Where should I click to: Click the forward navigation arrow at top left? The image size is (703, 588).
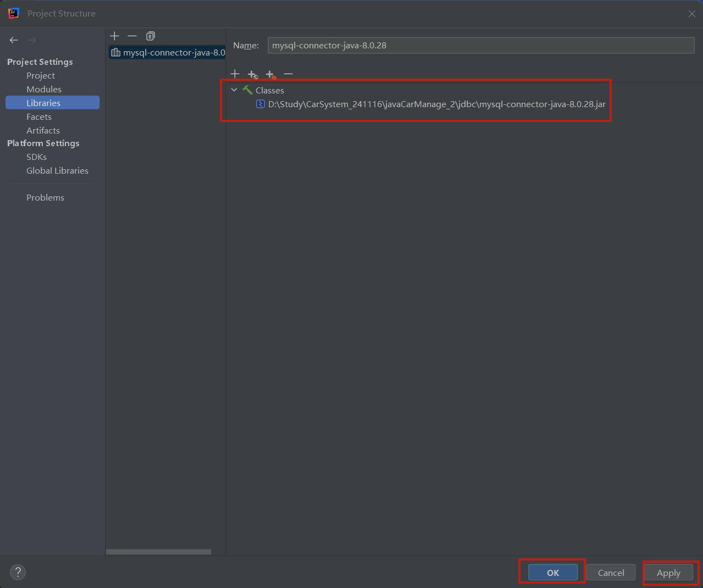[x=31, y=40]
